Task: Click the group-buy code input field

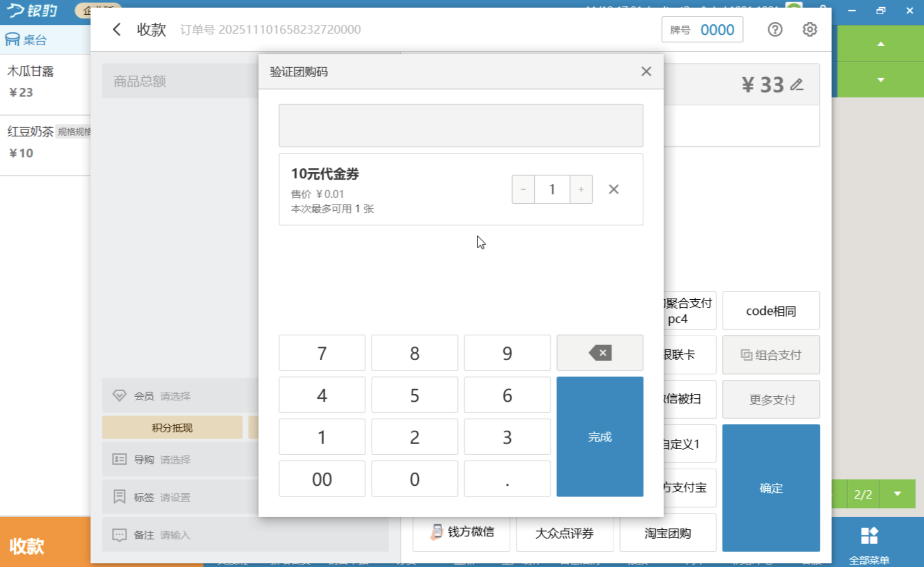Action: (x=460, y=125)
